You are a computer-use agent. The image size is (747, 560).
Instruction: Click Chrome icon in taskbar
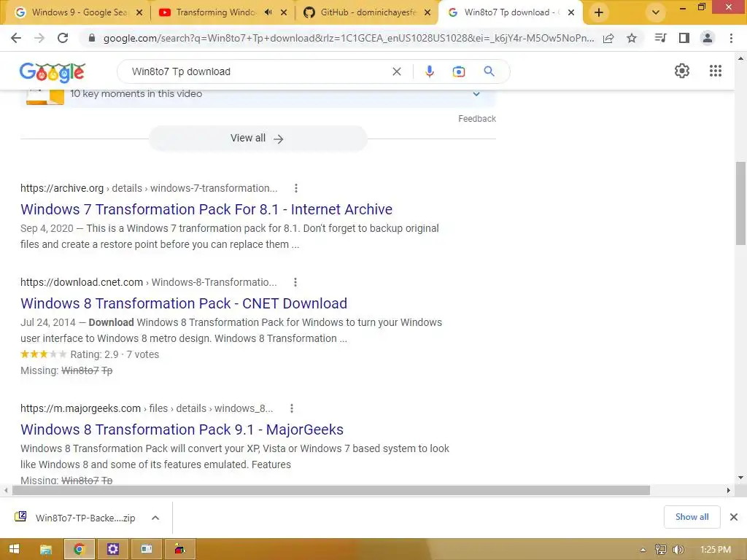tap(79, 549)
